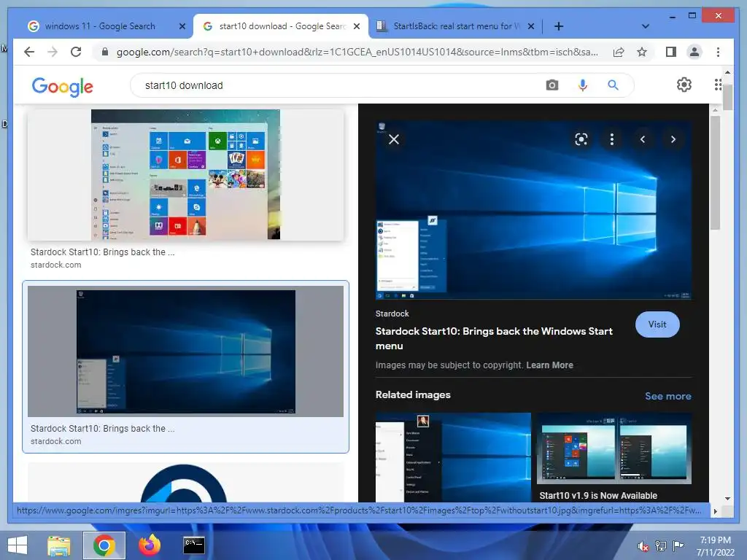Screen dimensions: 747x560
Task: Open the circular Stardock logo thumbnail
Action: coord(185,482)
